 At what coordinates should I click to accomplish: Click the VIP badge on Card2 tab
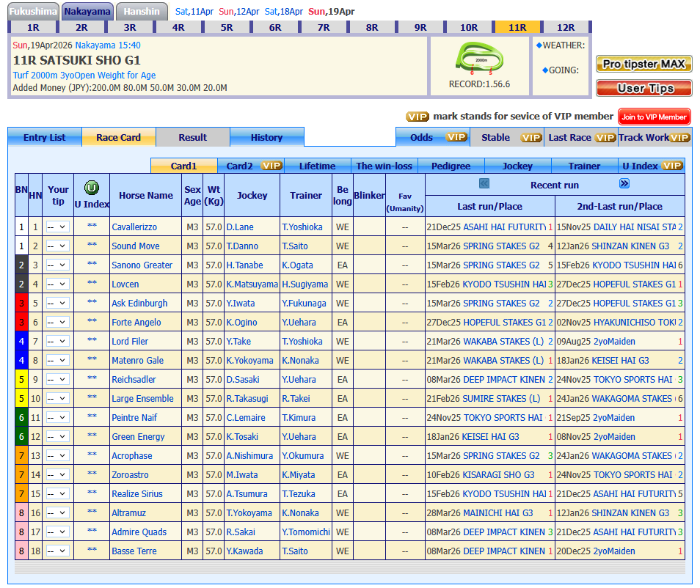pos(271,166)
